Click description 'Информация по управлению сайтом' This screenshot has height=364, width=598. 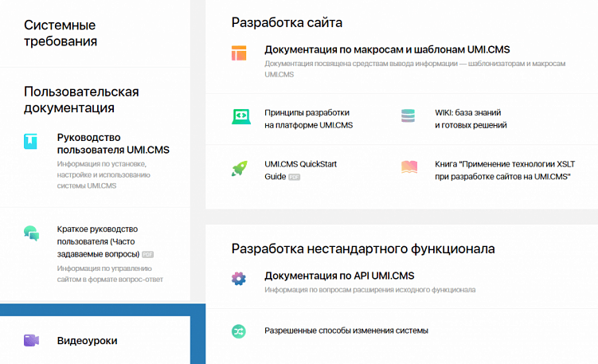(x=110, y=274)
